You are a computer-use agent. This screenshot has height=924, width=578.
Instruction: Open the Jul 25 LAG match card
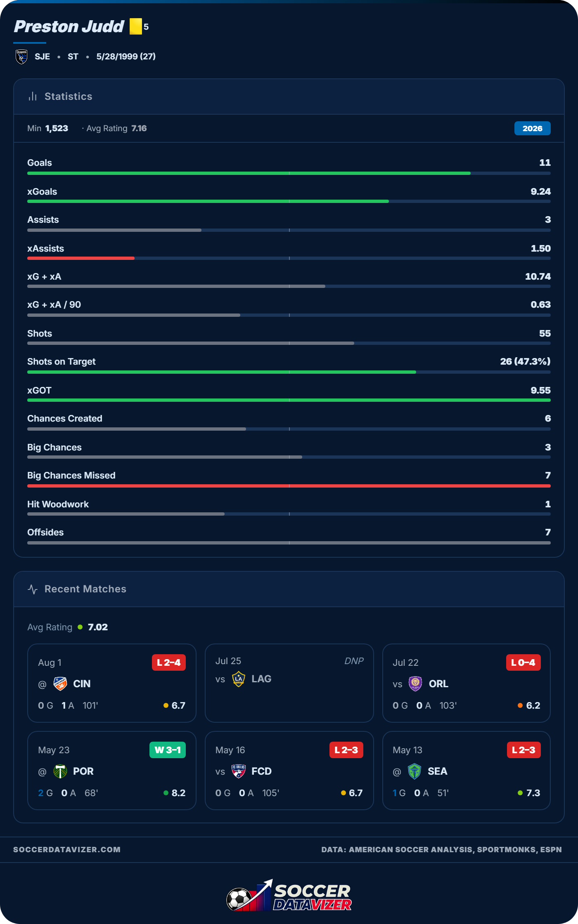[289, 683]
